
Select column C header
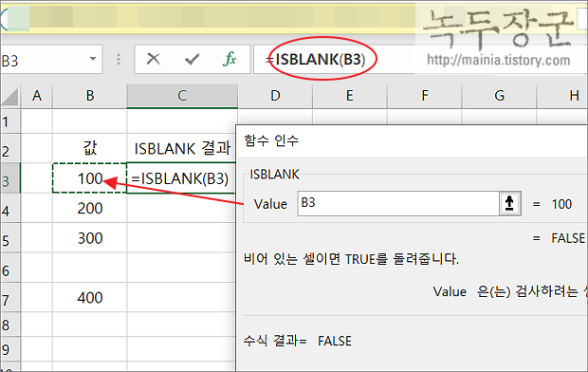(182, 96)
